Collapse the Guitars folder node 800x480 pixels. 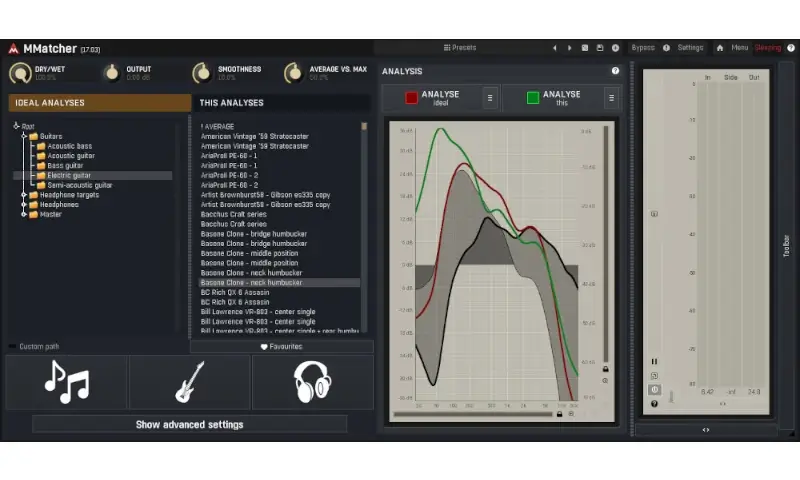pyautogui.click(x=24, y=136)
